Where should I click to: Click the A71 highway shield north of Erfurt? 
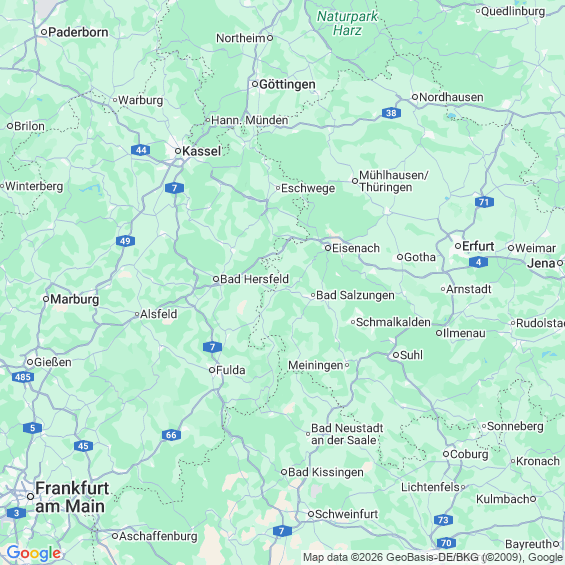pos(484,202)
